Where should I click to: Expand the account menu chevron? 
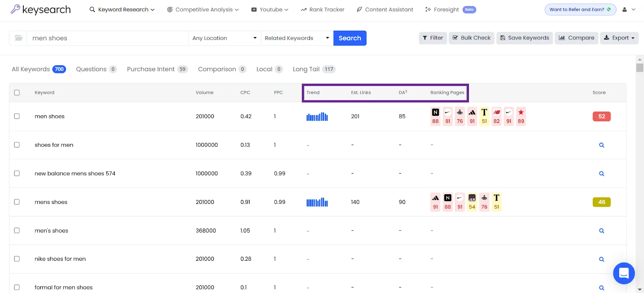tap(634, 9)
